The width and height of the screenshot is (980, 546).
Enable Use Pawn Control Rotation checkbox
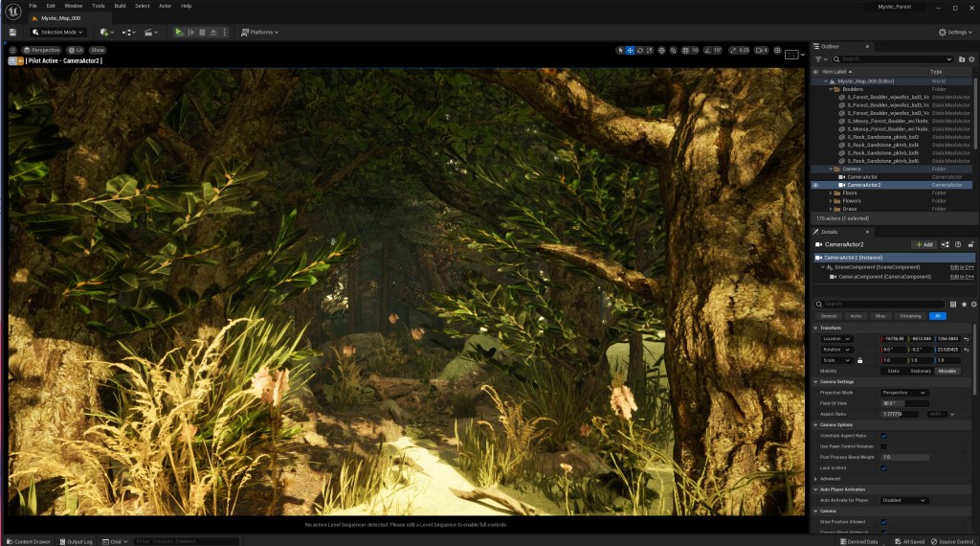[x=883, y=446]
